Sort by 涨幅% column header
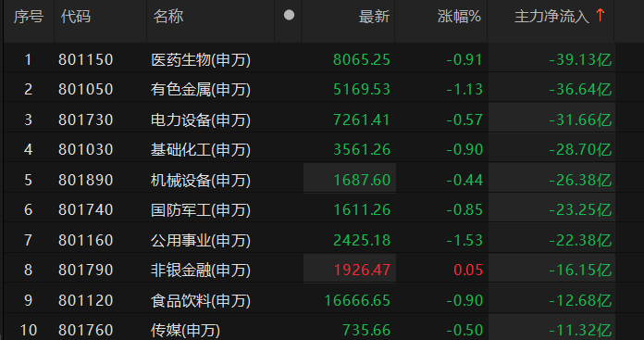Screen dimensions: 644x340 click(459, 17)
